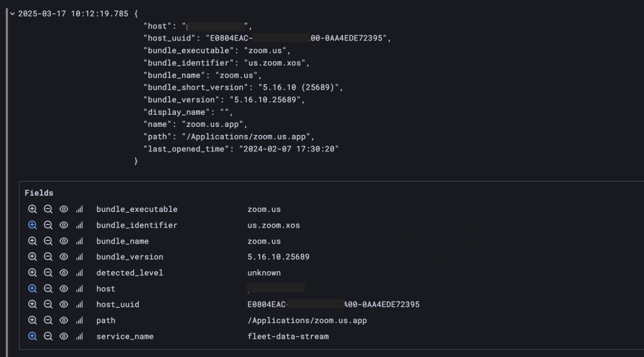Toggle detected_level field visibility eye
The width and height of the screenshot is (644, 357).
point(64,272)
